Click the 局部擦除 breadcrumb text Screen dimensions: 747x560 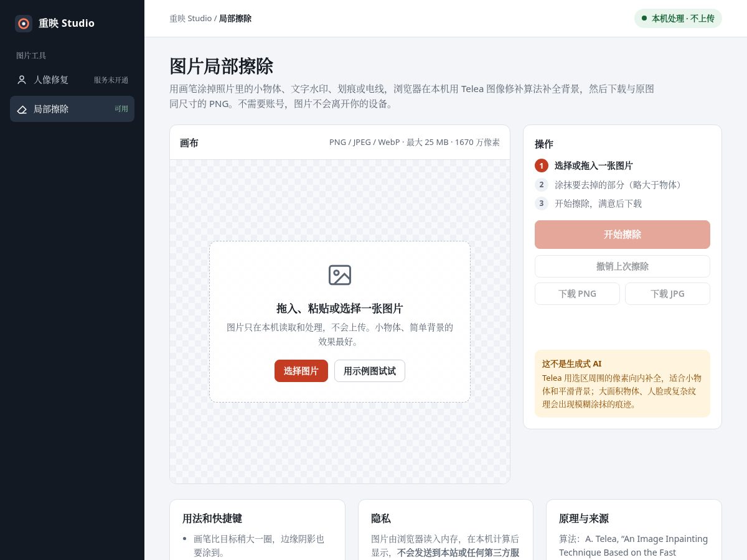point(235,19)
